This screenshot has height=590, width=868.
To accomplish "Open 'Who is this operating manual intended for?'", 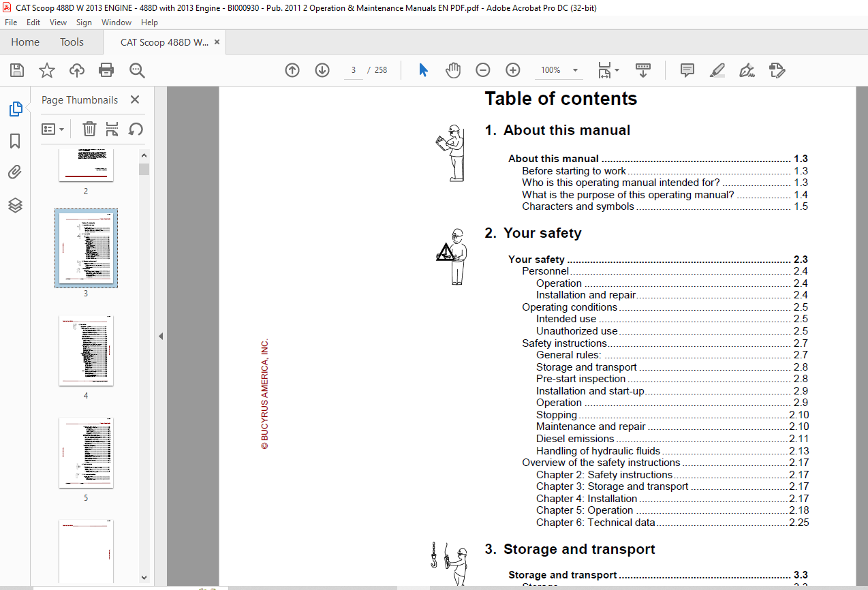I will pyautogui.click(x=665, y=183).
